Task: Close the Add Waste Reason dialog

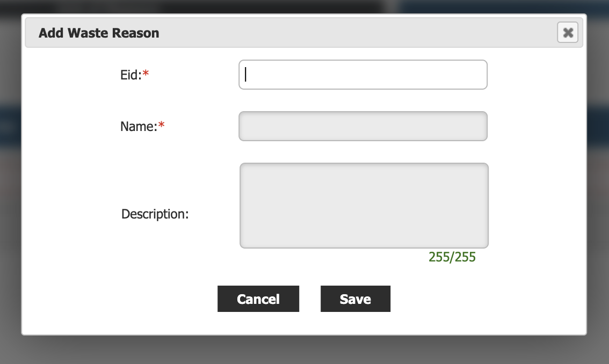Action: 568,33
